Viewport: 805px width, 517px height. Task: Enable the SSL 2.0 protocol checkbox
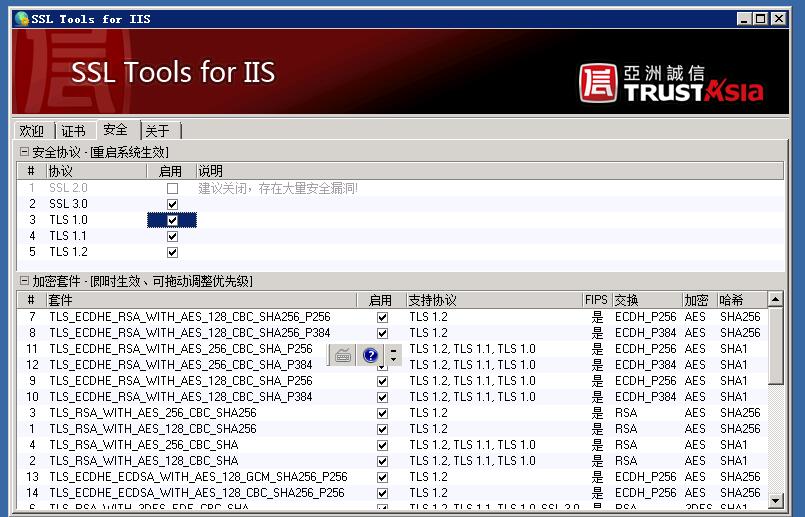click(172, 188)
